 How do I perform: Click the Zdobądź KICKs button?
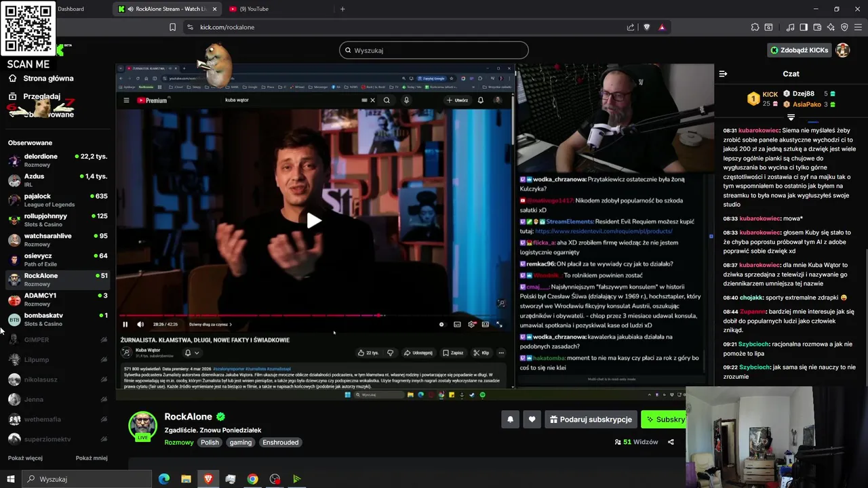click(x=799, y=50)
